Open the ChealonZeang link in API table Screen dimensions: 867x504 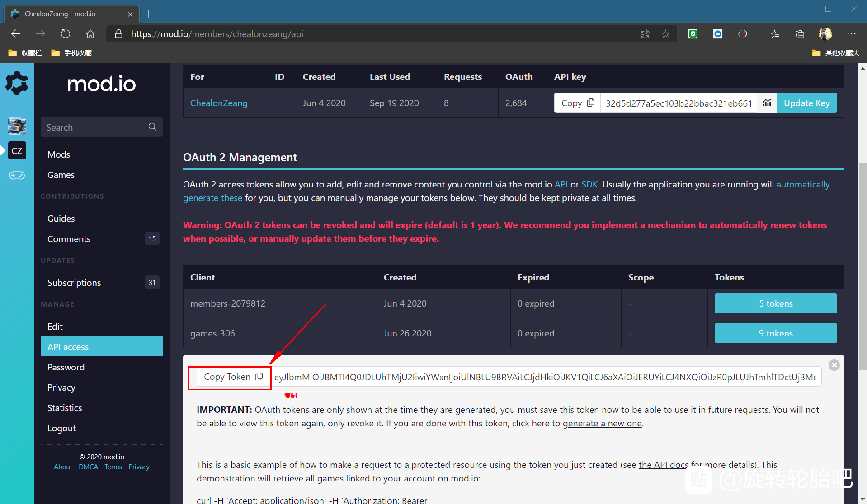tap(219, 103)
